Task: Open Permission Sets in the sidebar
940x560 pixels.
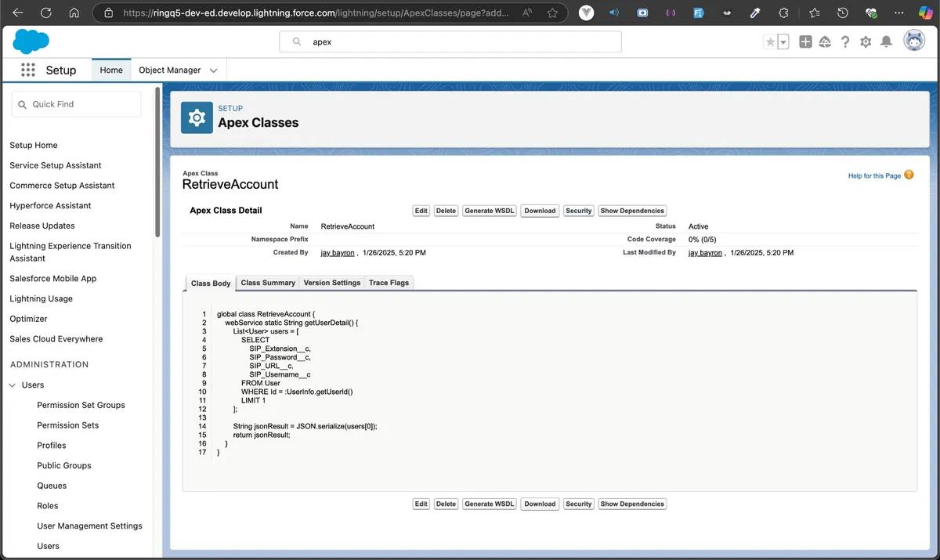Action: pos(68,425)
